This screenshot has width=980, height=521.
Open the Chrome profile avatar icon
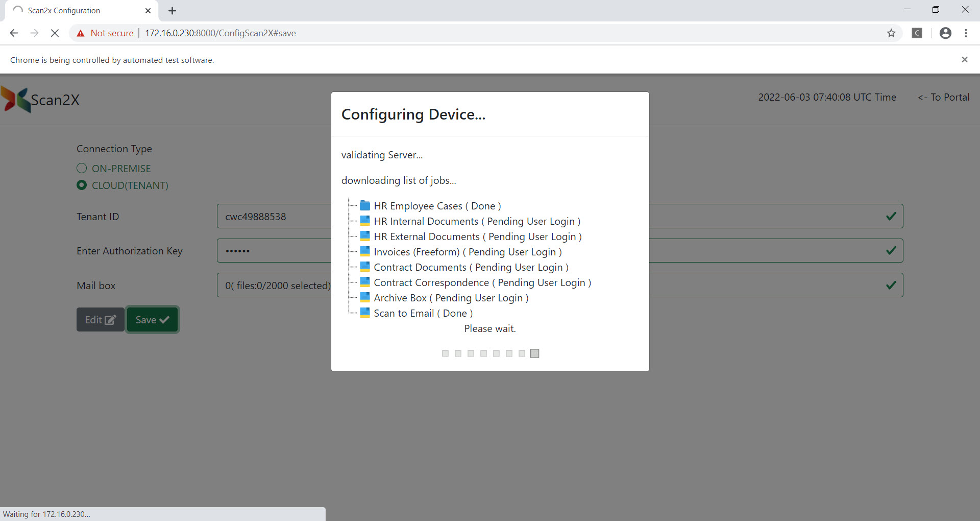pyautogui.click(x=945, y=33)
